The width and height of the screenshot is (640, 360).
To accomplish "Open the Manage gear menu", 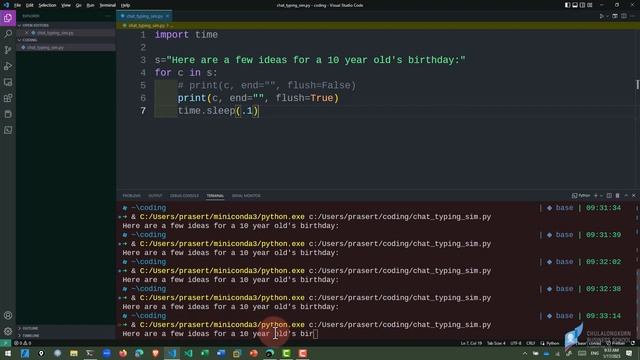I will [8, 331].
